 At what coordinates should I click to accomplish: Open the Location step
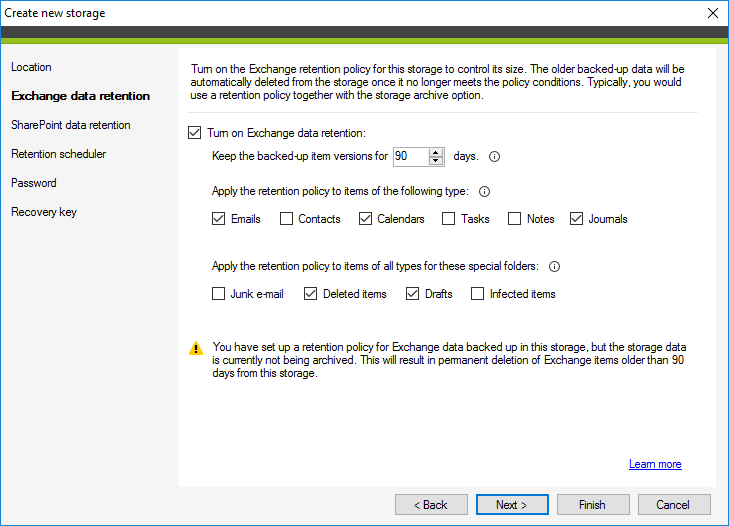tap(31, 67)
